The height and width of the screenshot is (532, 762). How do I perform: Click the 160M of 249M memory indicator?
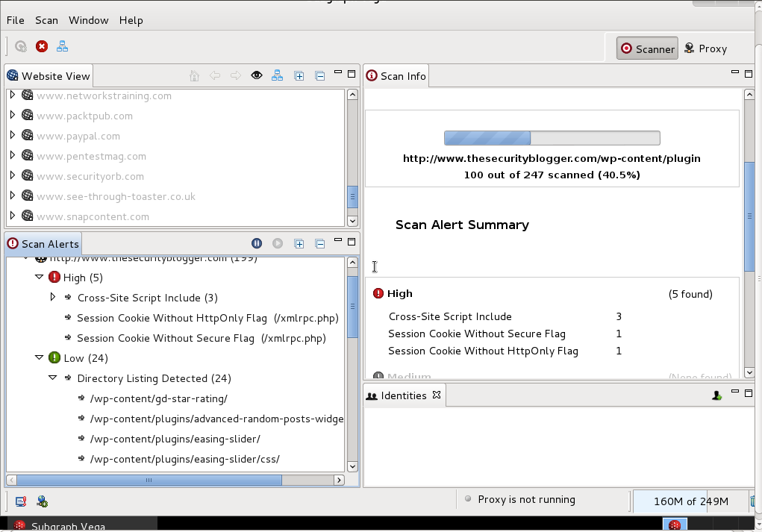(690, 501)
